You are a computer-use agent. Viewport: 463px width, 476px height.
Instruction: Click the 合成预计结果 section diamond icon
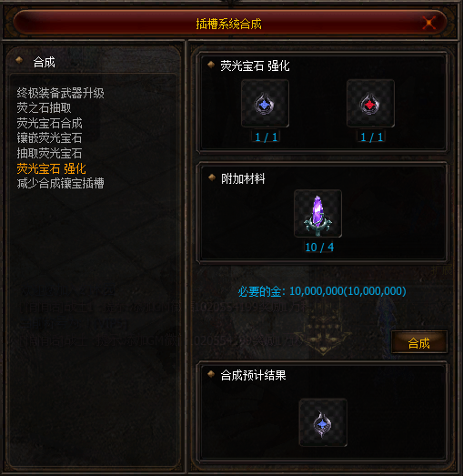point(211,374)
